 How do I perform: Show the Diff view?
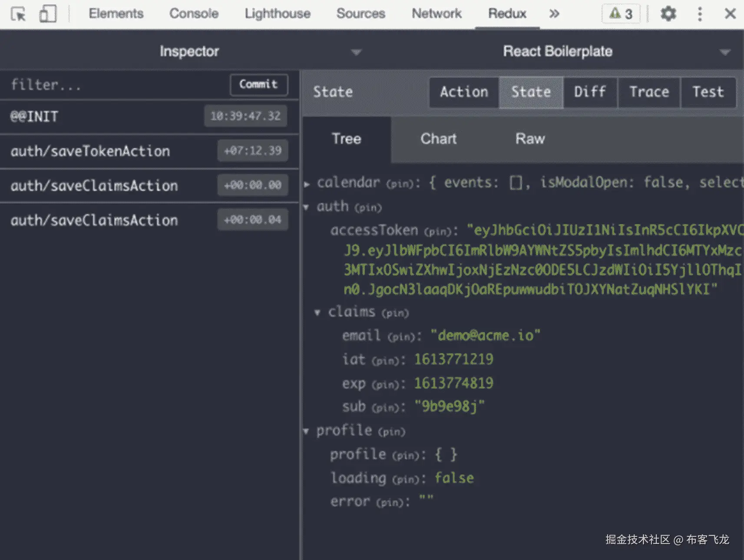coord(590,92)
